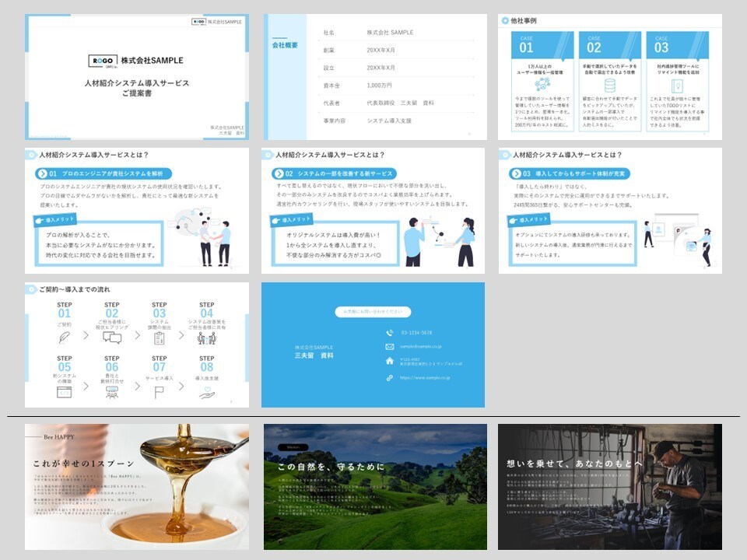This screenshot has height=560, width=747.
Task: Click the code window icon under STEP 05
Action: point(65,392)
